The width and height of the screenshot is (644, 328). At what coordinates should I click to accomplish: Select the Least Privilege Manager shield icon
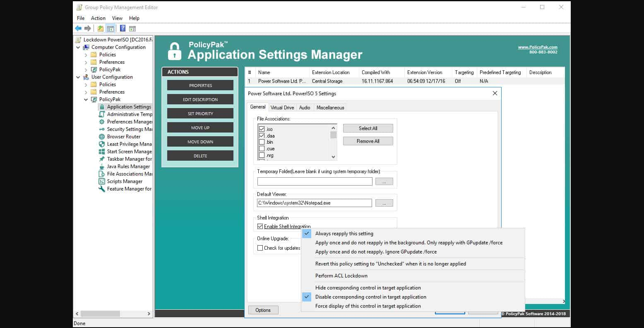102,144
